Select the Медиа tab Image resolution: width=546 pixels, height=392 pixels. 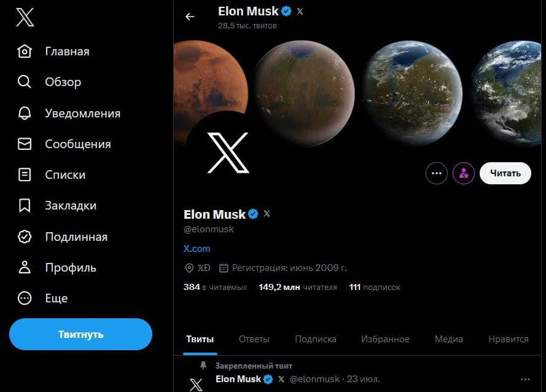448,339
